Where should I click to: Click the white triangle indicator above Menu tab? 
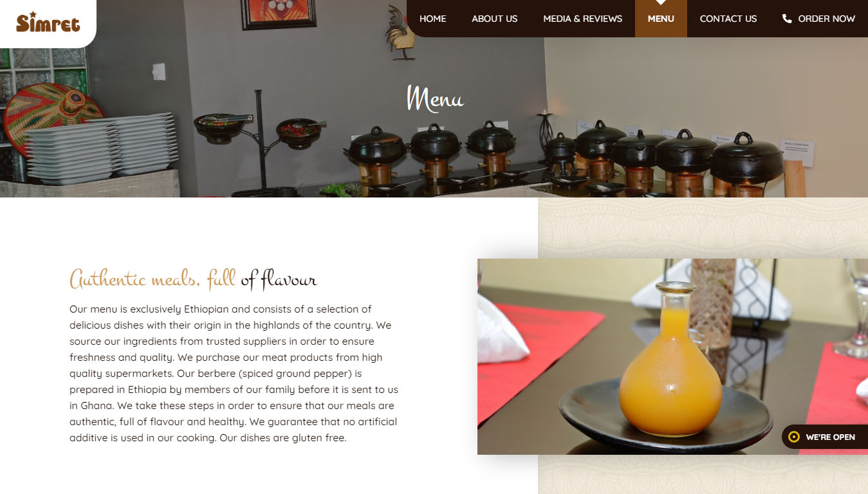pos(661,3)
